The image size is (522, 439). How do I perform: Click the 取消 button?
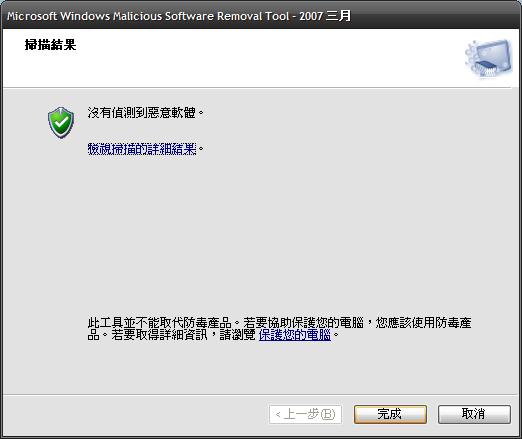pyautogui.click(x=474, y=414)
